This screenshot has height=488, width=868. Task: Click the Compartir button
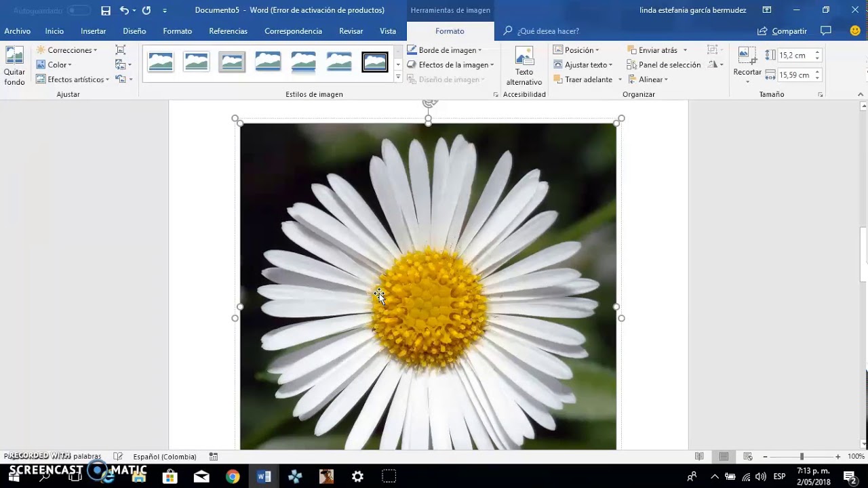coord(782,30)
